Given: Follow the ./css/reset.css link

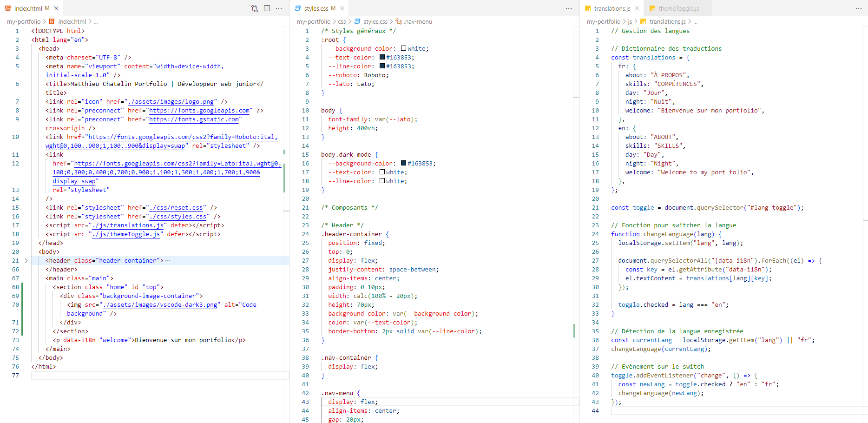Looking at the screenshot, I should click(176, 208).
